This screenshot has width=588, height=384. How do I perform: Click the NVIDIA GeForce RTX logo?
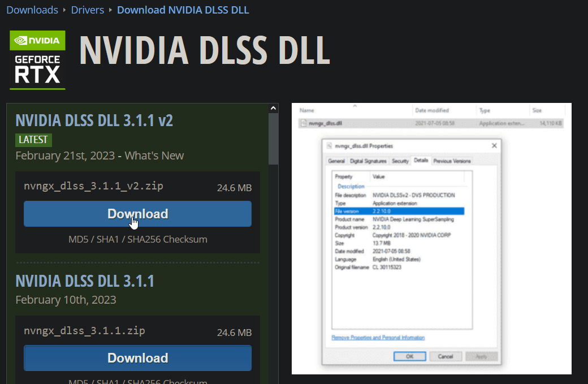(37, 60)
